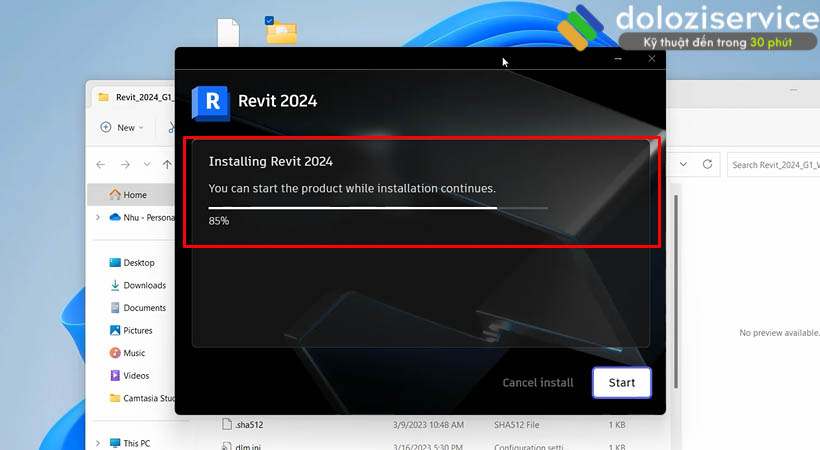Select the .sha512 file in file list

pos(249,425)
